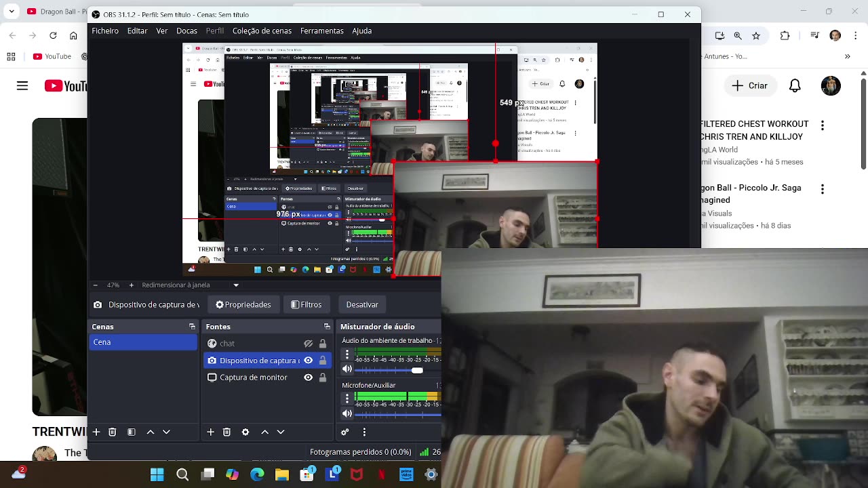Zoom out the preview with minus
This screenshot has width=868, height=488.
click(95, 285)
